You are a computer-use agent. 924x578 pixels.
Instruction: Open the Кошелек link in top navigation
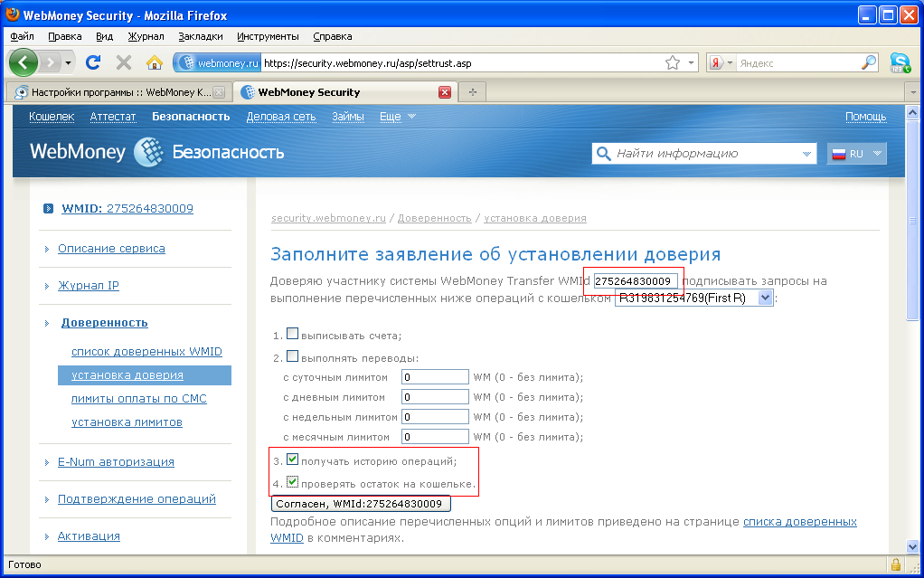pos(52,116)
